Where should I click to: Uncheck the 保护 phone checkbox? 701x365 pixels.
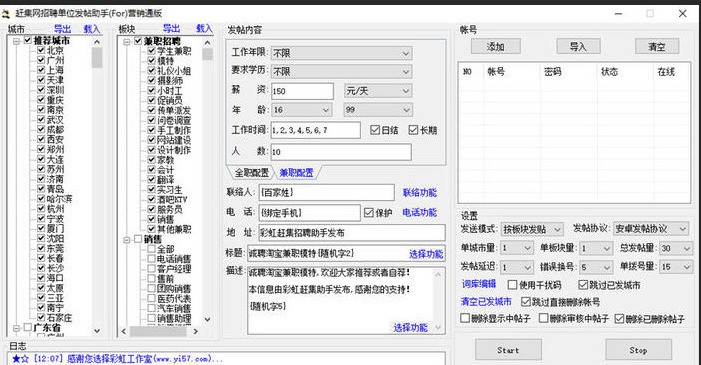pos(368,212)
